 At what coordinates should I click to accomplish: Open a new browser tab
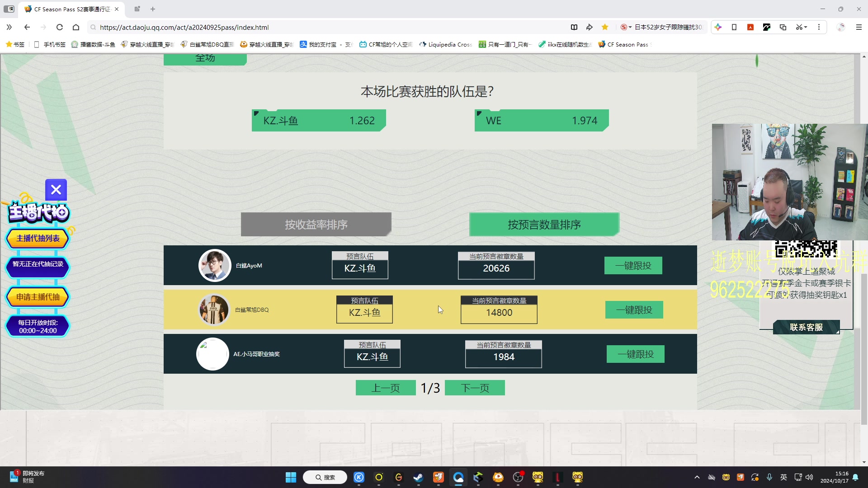(153, 9)
